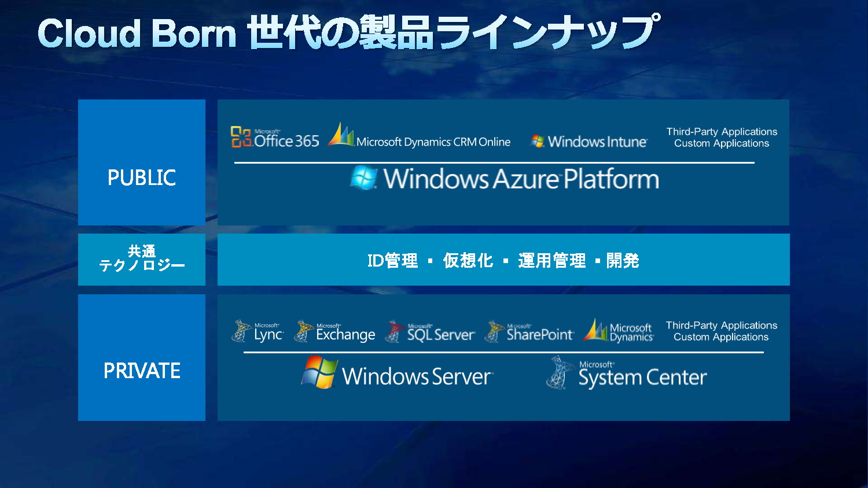Image resolution: width=868 pixels, height=488 pixels.
Task: Click the "Exchange" text
Action: pyautogui.click(x=346, y=335)
